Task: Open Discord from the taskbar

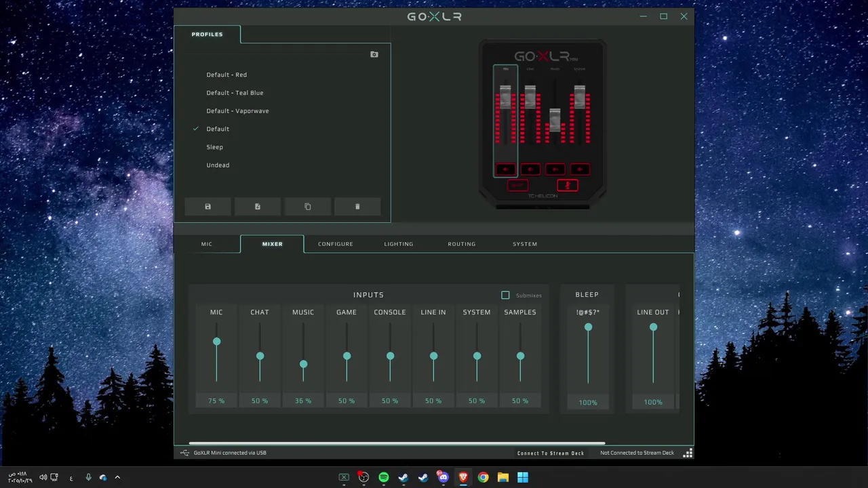Action: pyautogui.click(x=443, y=477)
